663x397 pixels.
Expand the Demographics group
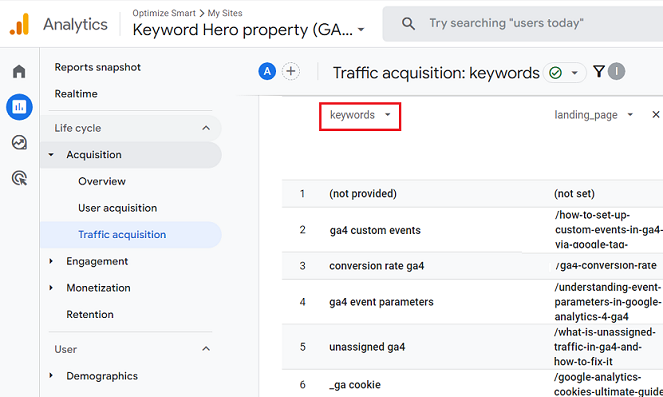(x=51, y=375)
